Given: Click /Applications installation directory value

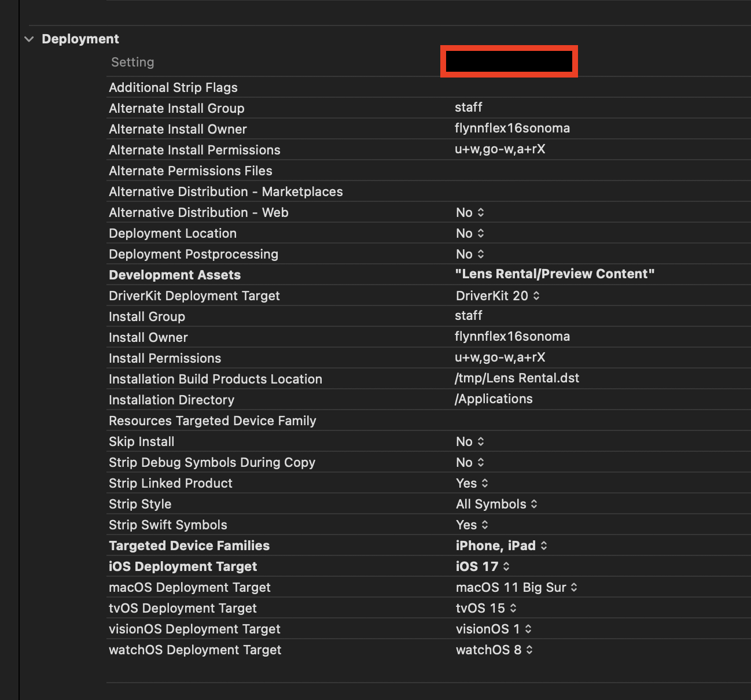Looking at the screenshot, I should coord(494,399).
